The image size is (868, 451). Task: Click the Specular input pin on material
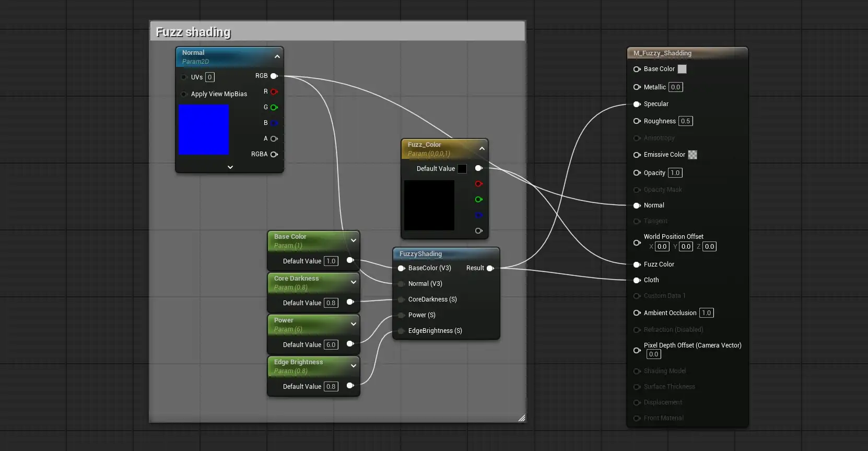[x=637, y=104]
